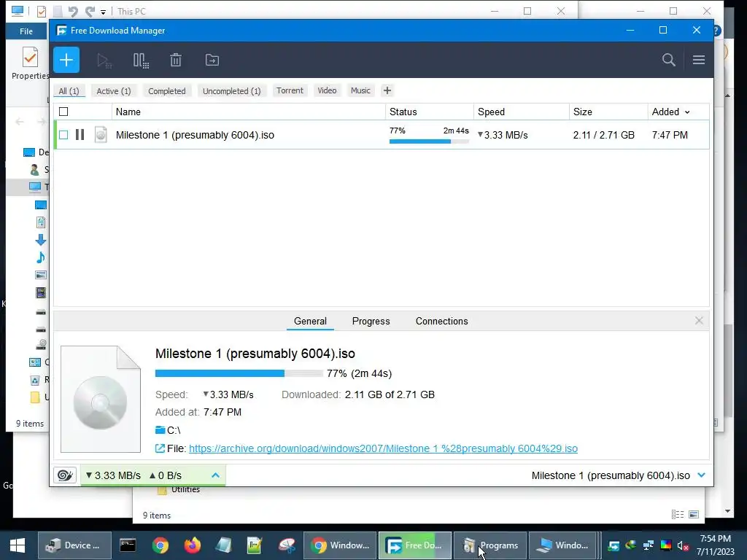Viewport: 747px width, 560px height.
Task: Open the Connections details tab
Action: click(441, 322)
